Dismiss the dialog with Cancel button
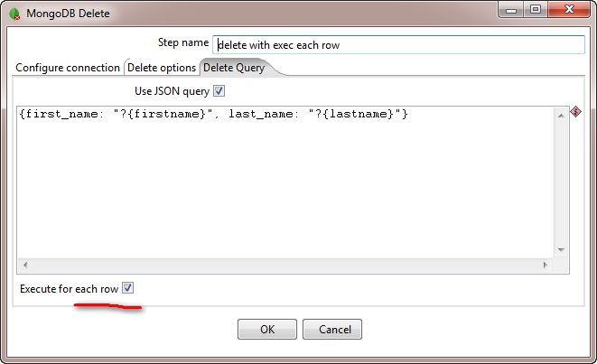 (332, 330)
